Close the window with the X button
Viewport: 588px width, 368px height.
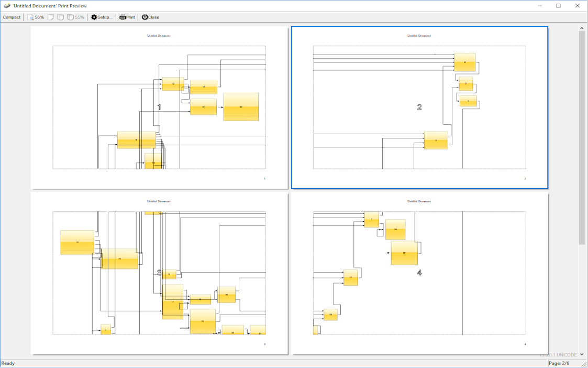[578, 6]
